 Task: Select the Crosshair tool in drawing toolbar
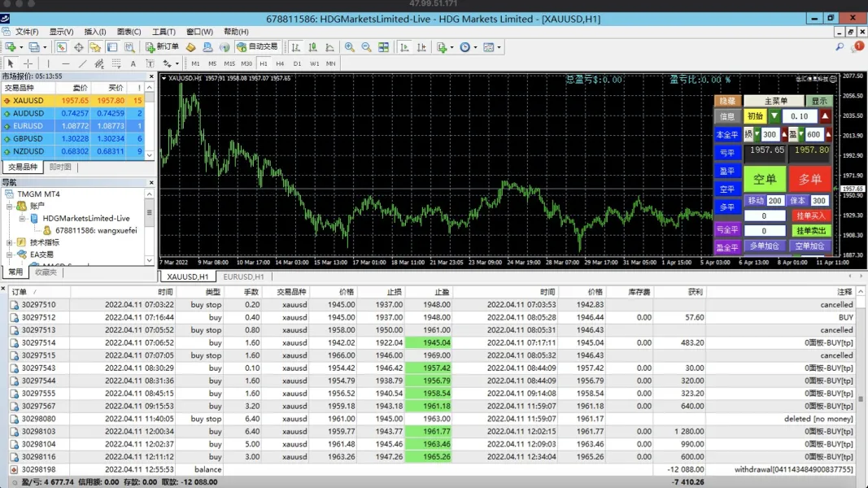click(x=28, y=63)
